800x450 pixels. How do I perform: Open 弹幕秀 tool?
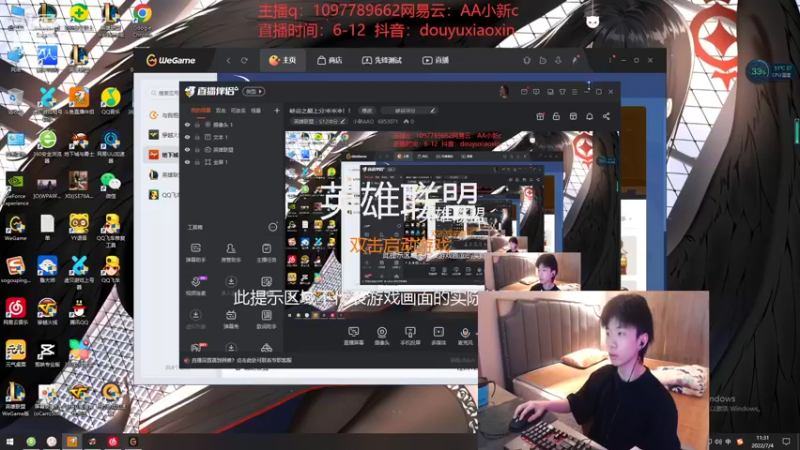[x=231, y=319]
